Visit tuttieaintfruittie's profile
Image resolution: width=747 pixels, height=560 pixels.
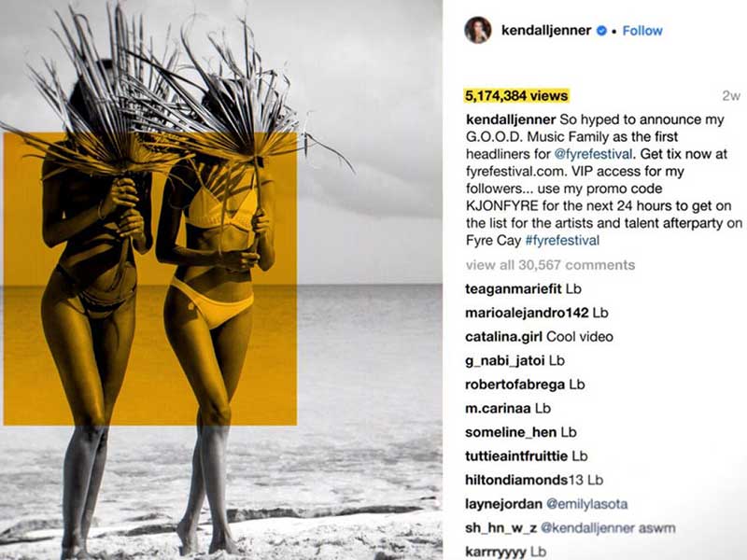(x=516, y=455)
